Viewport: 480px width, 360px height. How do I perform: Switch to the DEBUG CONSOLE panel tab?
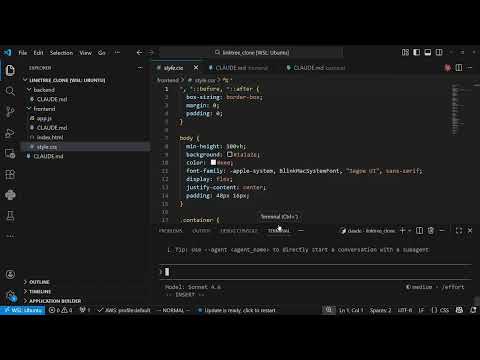tap(239, 231)
